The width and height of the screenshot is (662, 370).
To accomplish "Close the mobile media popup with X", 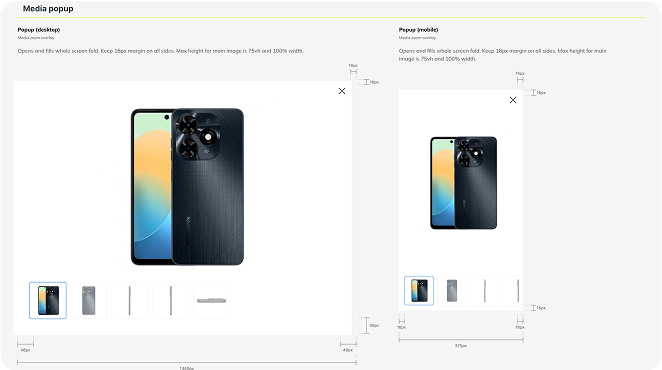I will pyautogui.click(x=513, y=100).
